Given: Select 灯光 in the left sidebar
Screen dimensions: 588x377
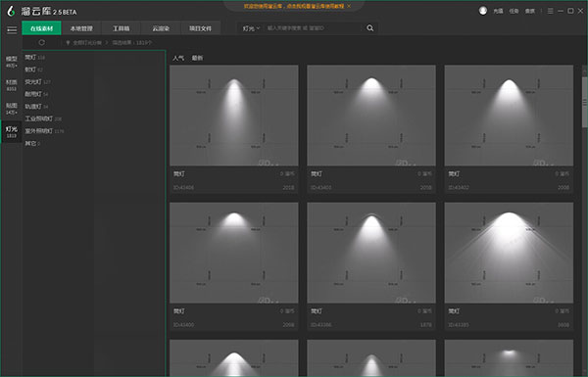Looking at the screenshot, I should (11, 131).
